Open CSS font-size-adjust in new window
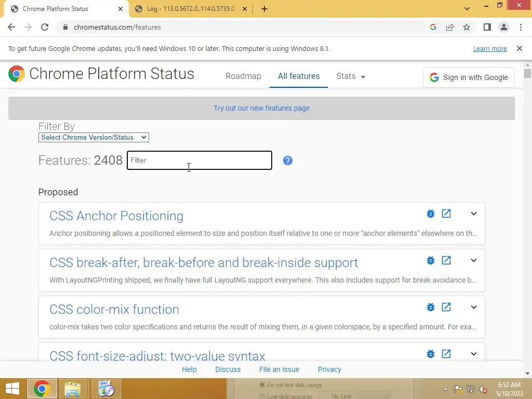532x399 pixels. [446, 354]
